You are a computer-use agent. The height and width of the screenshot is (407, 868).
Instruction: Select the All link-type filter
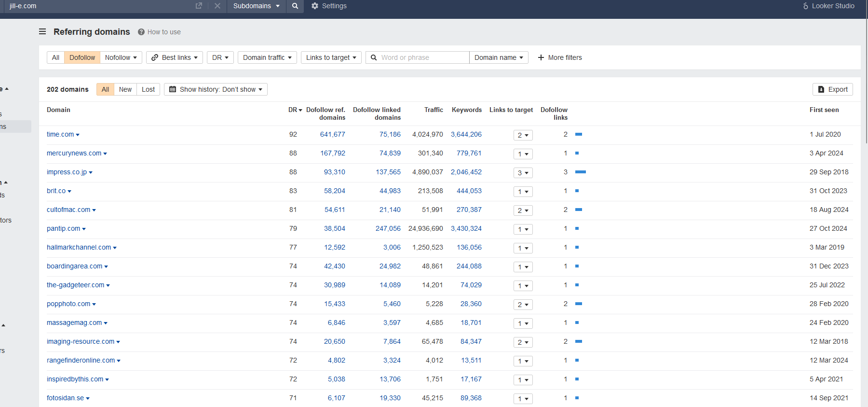tap(55, 57)
